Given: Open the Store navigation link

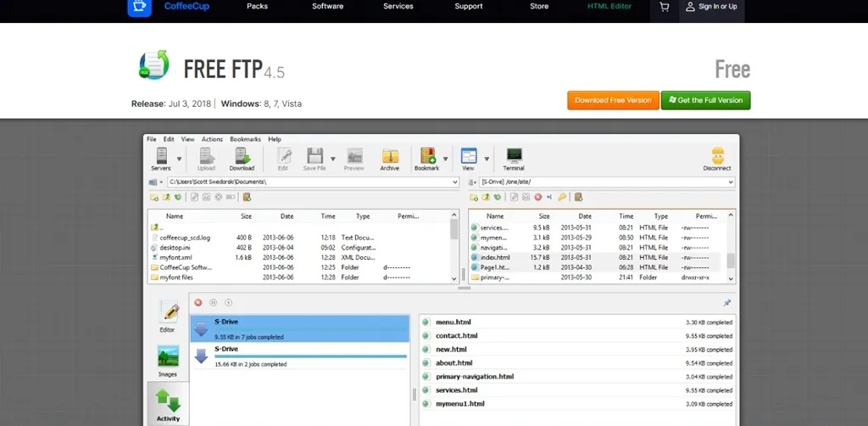Looking at the screenshot, I should pyautogui.click(x=539, y=7).
